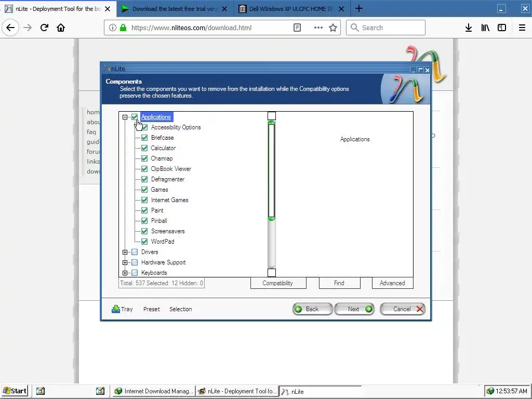This screenshot has height=399, width=532.
Task: Check the Keyboards checkbox
Action: point(135,273)
